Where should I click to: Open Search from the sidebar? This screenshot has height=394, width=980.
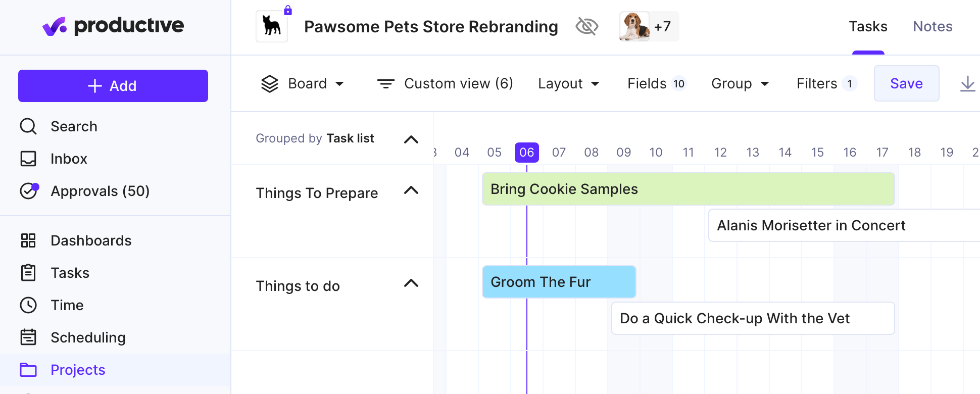point(74,126)
